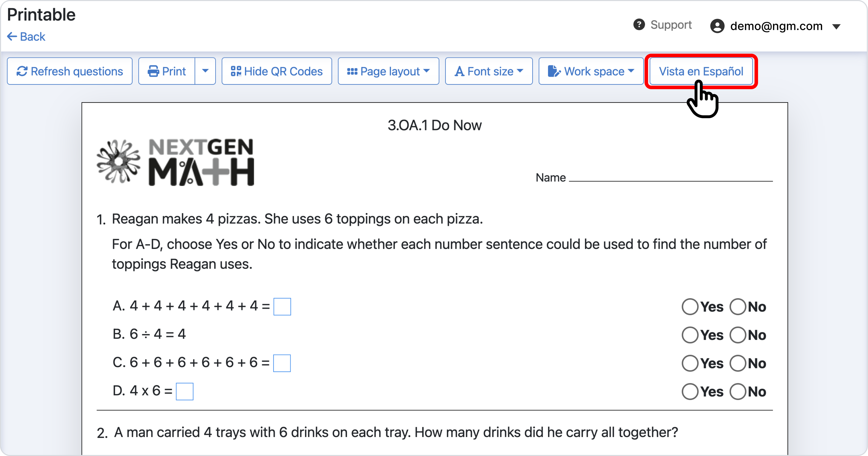Image resolution: width=868 pixels, height=456 pixels.
Task: Click the letter A Font size icon
Action: click(459, 71)
